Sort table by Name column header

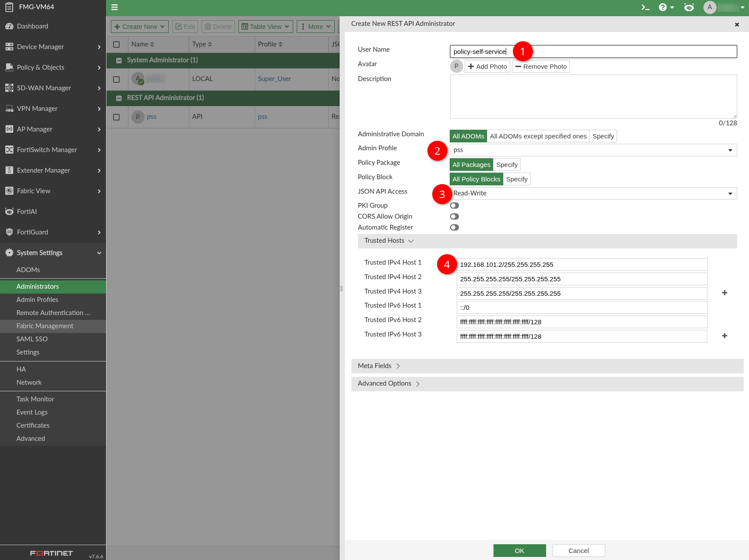pyautogui.click(x=143, y=44)
